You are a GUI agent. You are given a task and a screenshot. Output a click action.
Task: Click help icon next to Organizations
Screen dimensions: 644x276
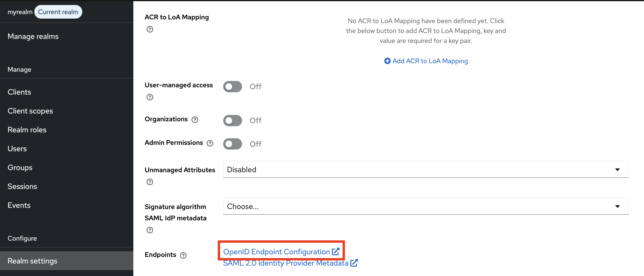pos(195,120)
